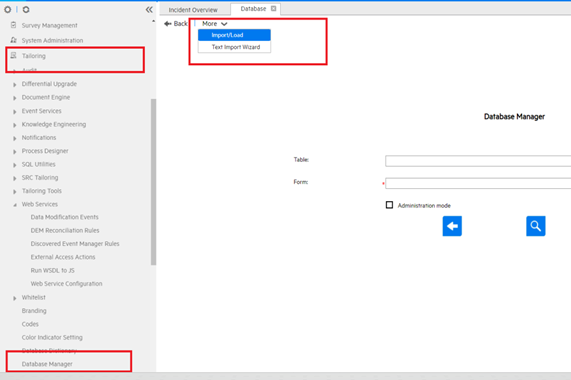
Task: Open the Tailoring section
Action: pyautogui.click(x=34, y=56)
